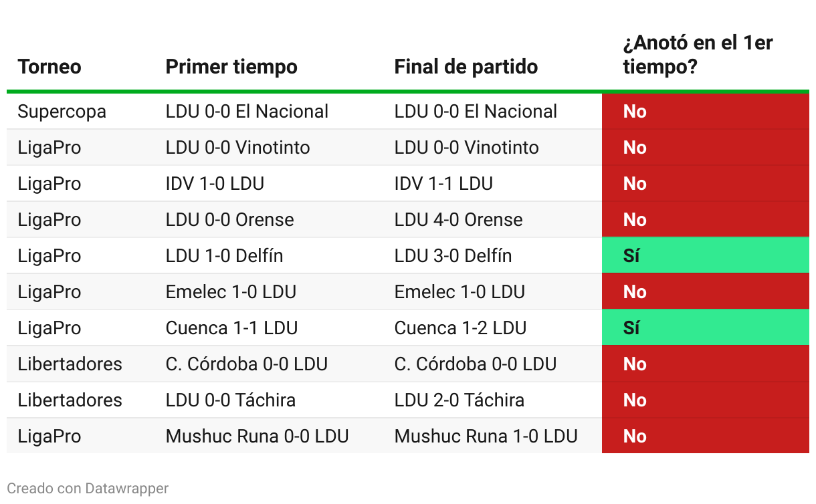Select Cuenca 1-1 LDU first-half cell

pos(231,328)
